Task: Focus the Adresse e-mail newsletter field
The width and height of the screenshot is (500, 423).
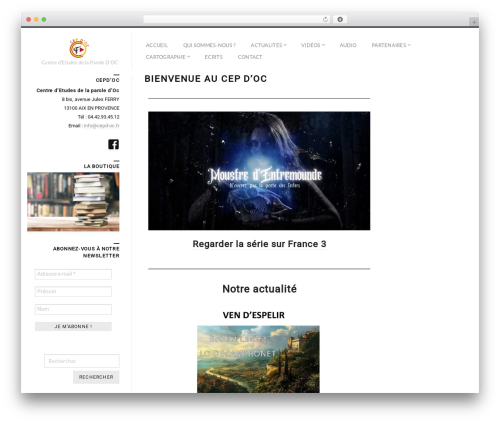Action: (73, 274)
